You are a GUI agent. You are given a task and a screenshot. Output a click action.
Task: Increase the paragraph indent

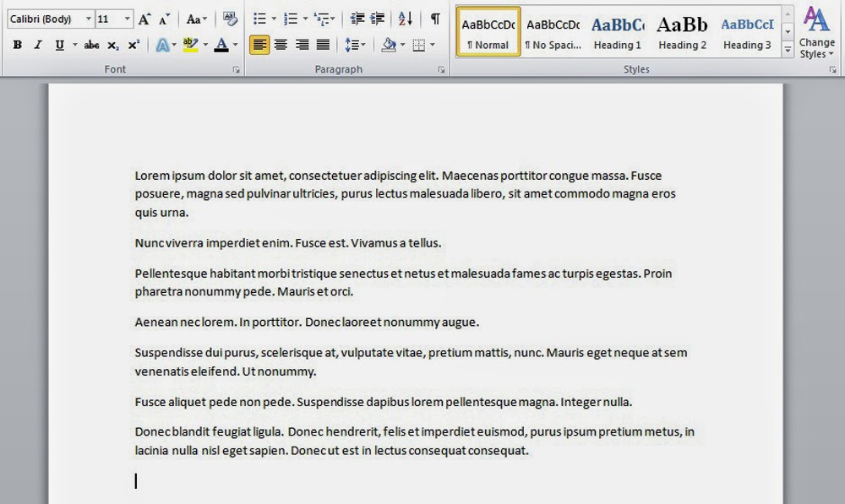point(378,19)
